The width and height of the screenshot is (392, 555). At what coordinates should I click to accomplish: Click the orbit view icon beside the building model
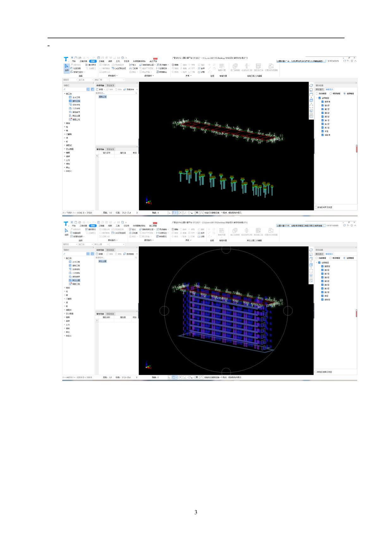pyautogui.click(x=311, y=250)
